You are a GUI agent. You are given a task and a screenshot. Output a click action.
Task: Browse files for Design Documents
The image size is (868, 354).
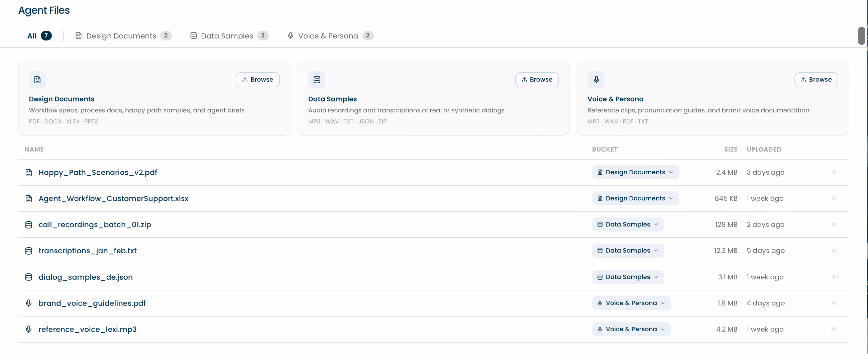[258, 80]
